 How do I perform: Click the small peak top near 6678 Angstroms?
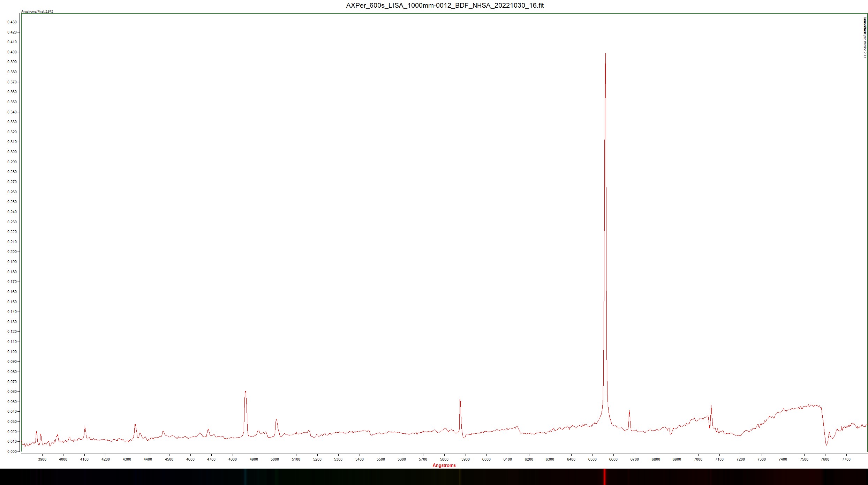point(629,410)
